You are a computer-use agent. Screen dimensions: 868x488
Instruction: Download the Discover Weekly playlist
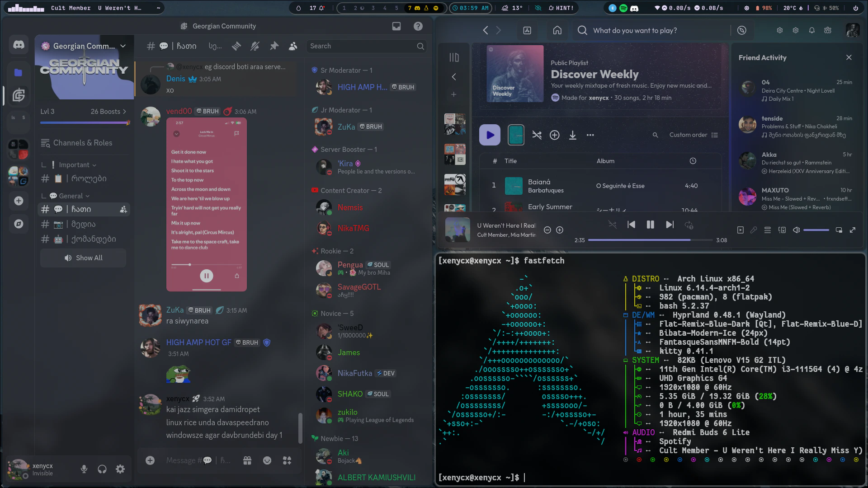click(x=572, y=135)
